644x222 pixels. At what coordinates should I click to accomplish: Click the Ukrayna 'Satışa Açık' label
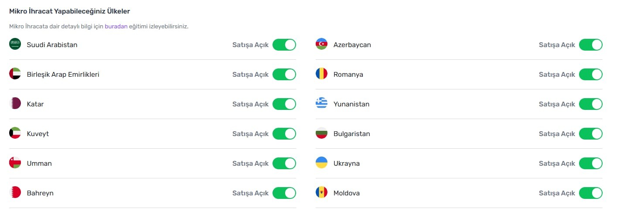(x=557, y=164)
